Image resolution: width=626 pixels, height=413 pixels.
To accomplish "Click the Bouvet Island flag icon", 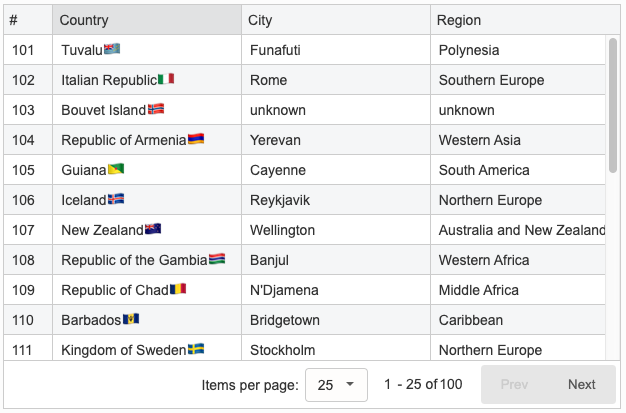I will point(156,109).
